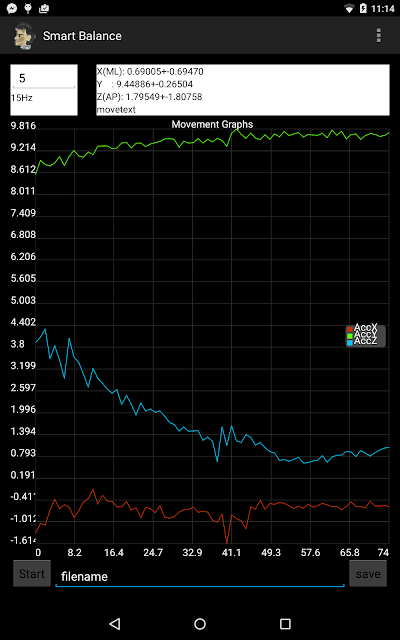This screenshot has width=400, height=640.
Task: Tap the battery charging status icon
Action: 363,8
